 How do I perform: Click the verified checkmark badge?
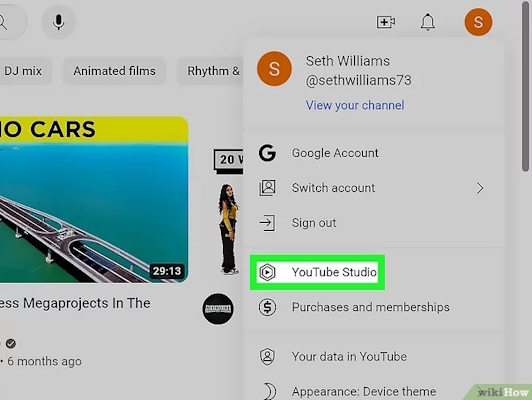click(x=11, y=344)
